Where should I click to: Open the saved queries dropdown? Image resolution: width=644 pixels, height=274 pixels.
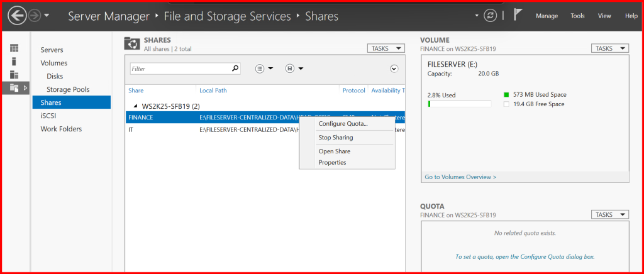point(294,68)
